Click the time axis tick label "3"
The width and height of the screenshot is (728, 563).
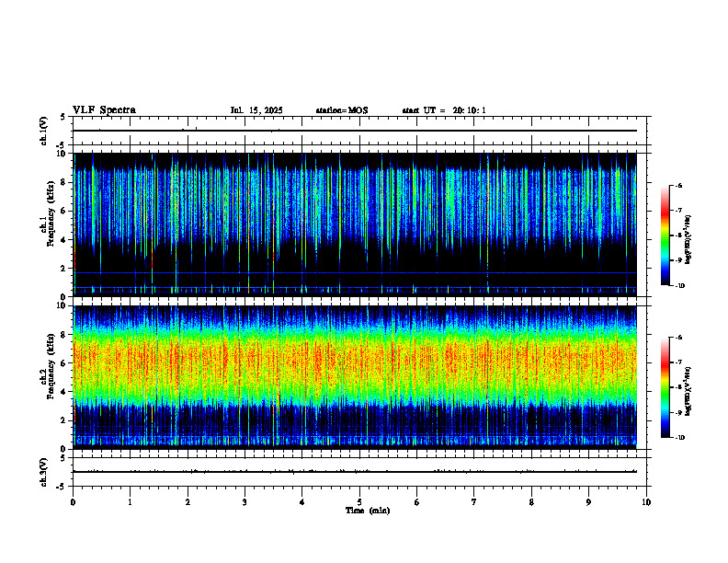[245, 502]
